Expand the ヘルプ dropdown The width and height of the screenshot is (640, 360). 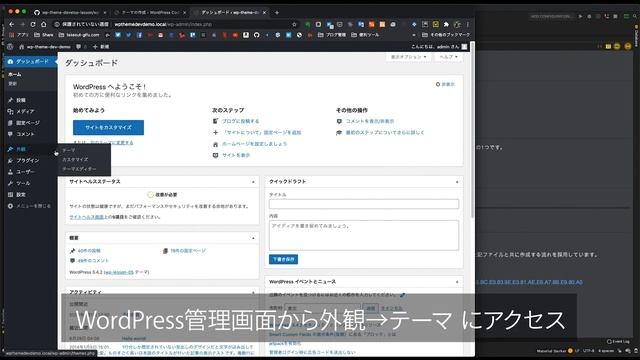tap(448, 57)
